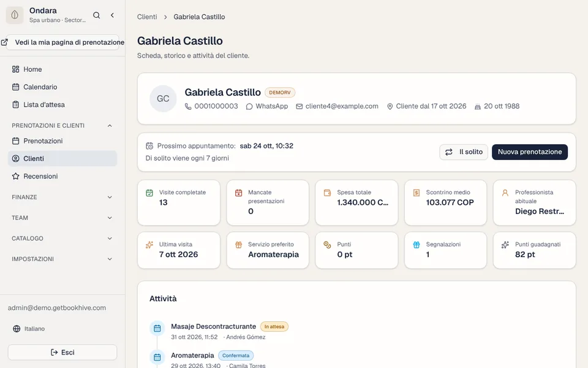
Task: Click the birthday cake icon
Action: (478, 107)
